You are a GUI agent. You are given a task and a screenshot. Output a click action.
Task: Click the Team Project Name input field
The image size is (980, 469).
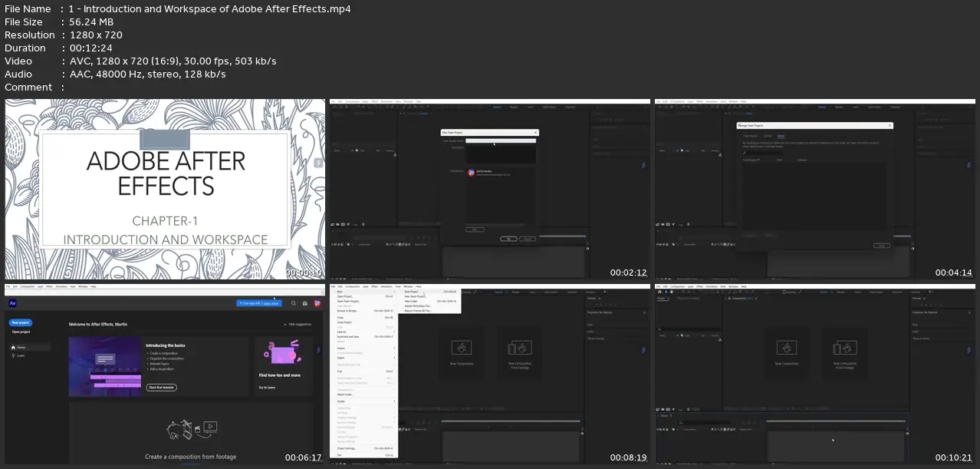tap(501, 140)
